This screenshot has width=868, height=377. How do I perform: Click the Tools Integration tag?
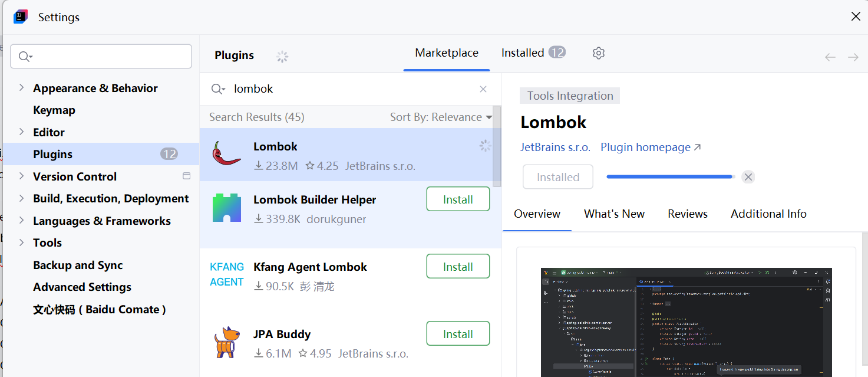pyautogui.click(x=570, y=96)
